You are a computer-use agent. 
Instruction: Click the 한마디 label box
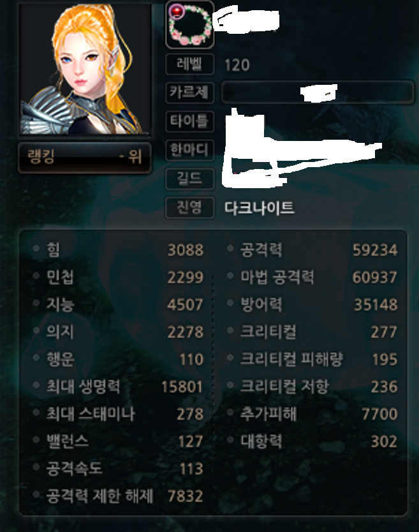point(189,150)
